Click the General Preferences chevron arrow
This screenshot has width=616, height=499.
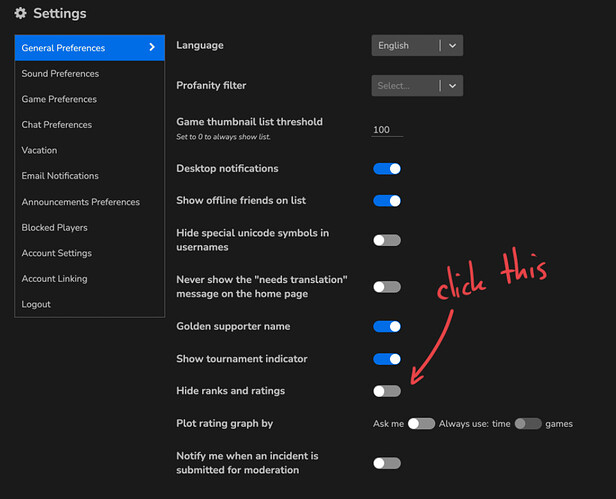coord(152,47)
